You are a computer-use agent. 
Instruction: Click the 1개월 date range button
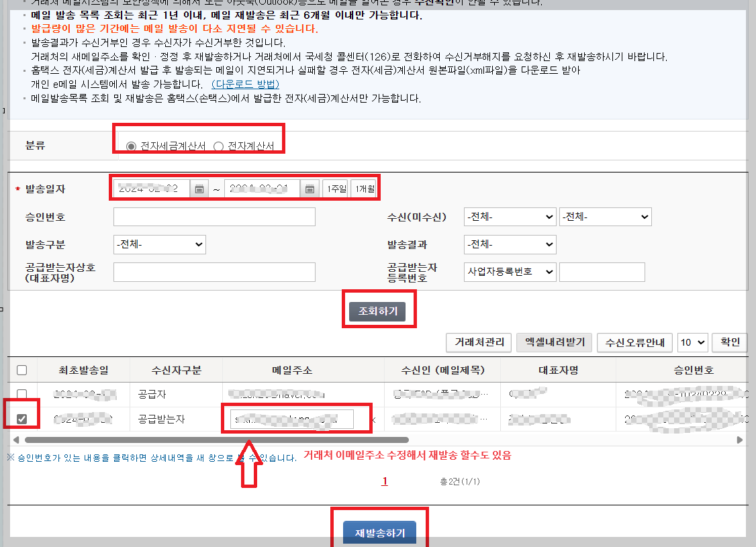coord(365,189)
